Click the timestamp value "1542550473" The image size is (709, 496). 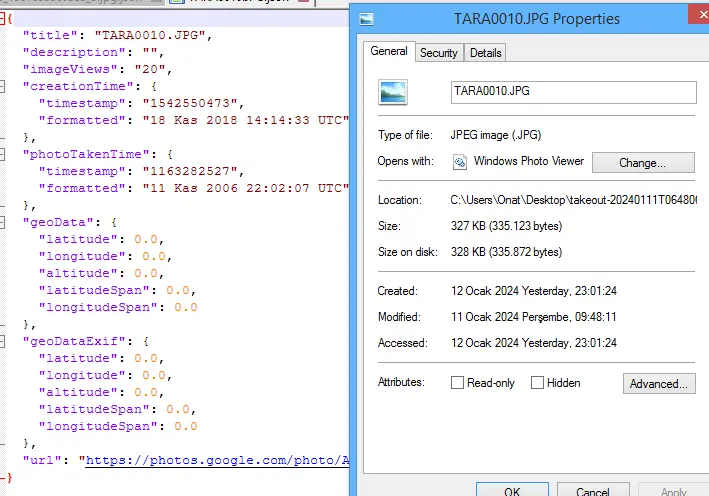click(x=190, y=103)
